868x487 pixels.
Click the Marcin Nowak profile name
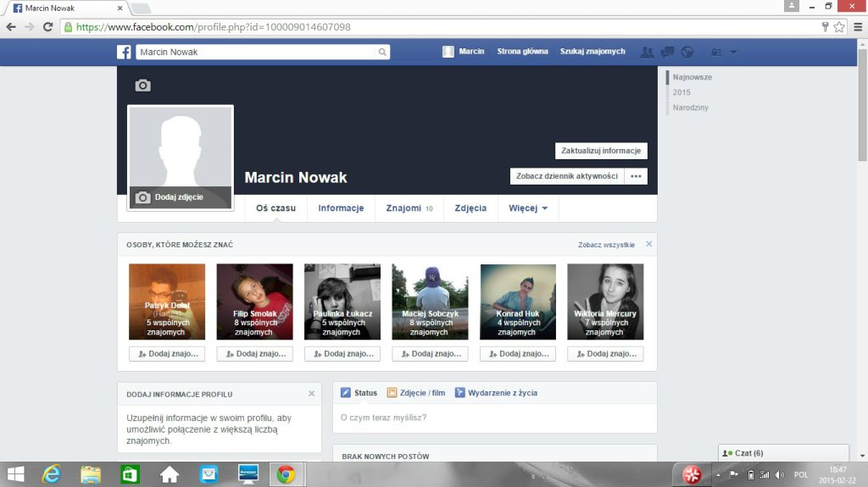[296, 177]
